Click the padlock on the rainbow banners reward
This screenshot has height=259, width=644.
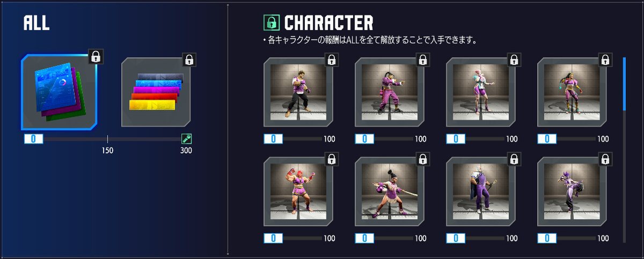pyautogui.click(x=189, y=60)
